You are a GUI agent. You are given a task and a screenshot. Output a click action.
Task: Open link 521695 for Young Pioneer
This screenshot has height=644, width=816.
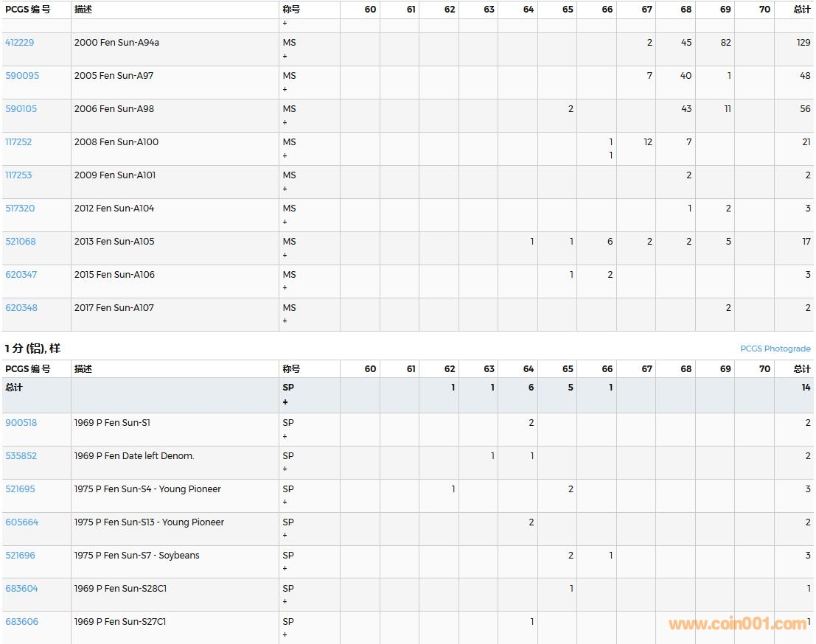pos(21,489)
